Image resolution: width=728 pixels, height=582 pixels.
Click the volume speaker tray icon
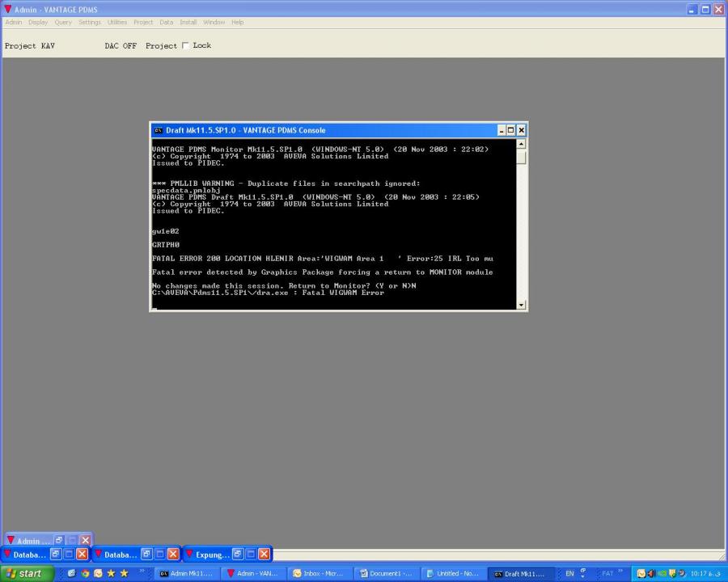651,574
